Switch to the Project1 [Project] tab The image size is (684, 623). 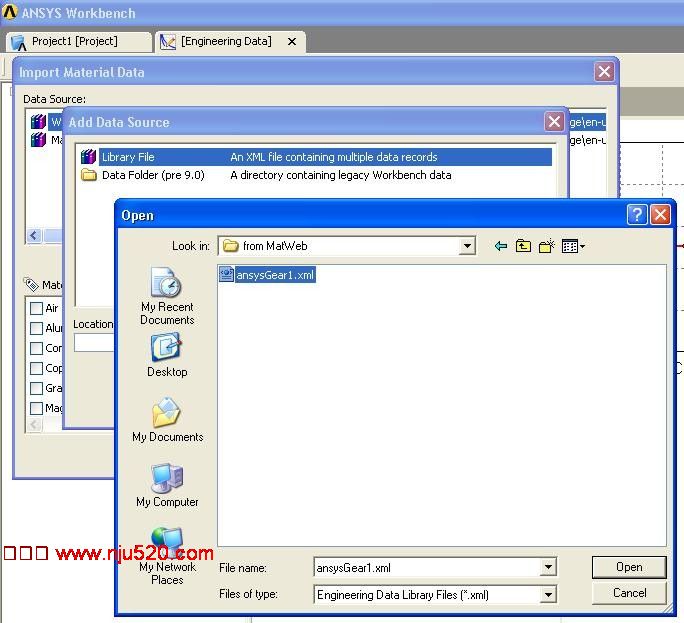point(79,42)
